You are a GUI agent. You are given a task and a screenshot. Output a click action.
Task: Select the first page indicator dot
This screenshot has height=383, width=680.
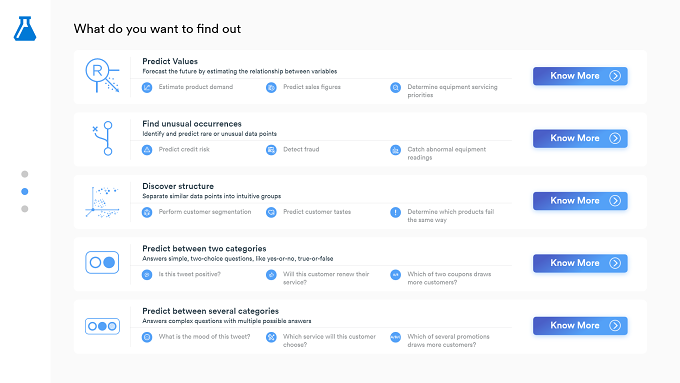pyautogui.click(x=25, y=174)
